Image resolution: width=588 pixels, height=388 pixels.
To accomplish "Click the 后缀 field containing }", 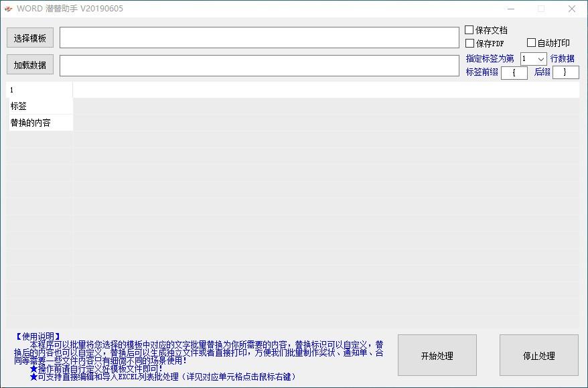I will (x=566, y=72).
